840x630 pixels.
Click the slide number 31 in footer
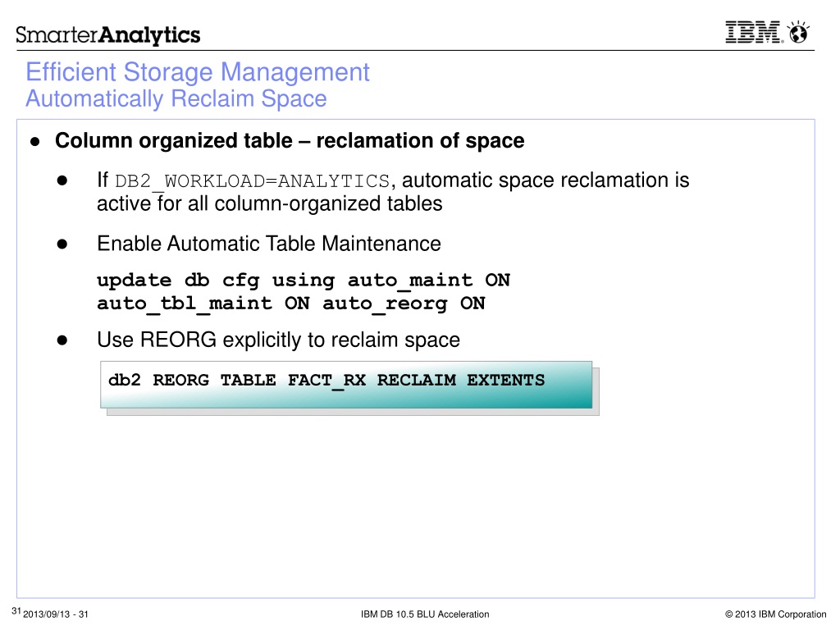click(x=16, y=611)
